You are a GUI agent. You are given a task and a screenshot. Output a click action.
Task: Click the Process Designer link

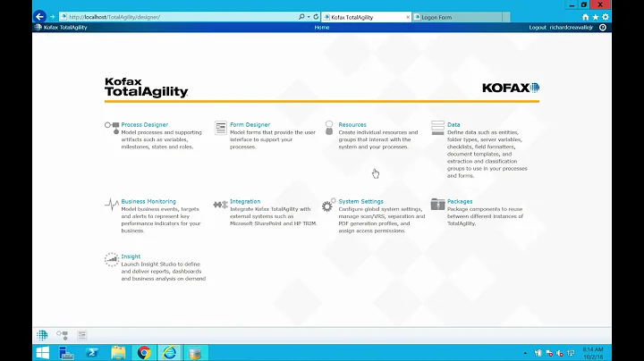tap(145, 125)
